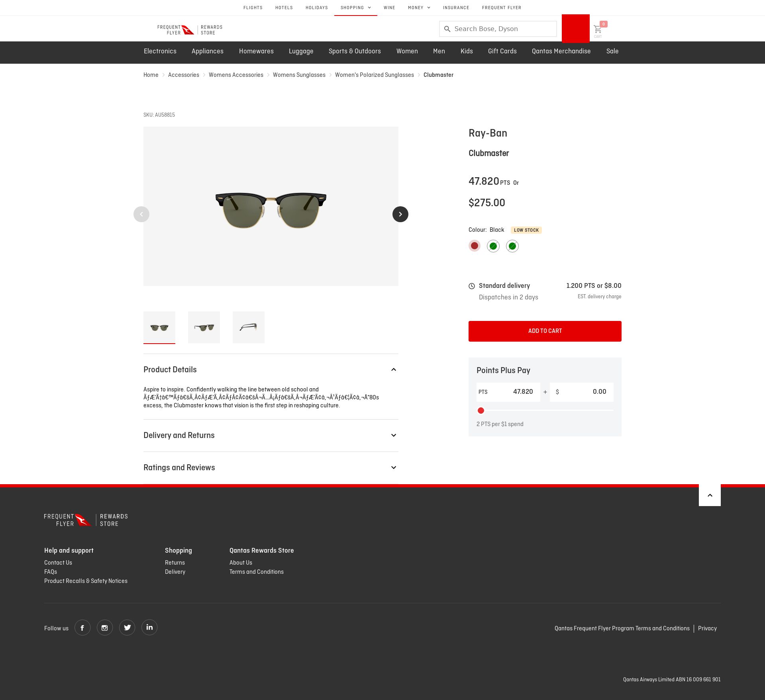Expand the Ratings and Reviews section
765x700 pixels.
pos(271,467)
